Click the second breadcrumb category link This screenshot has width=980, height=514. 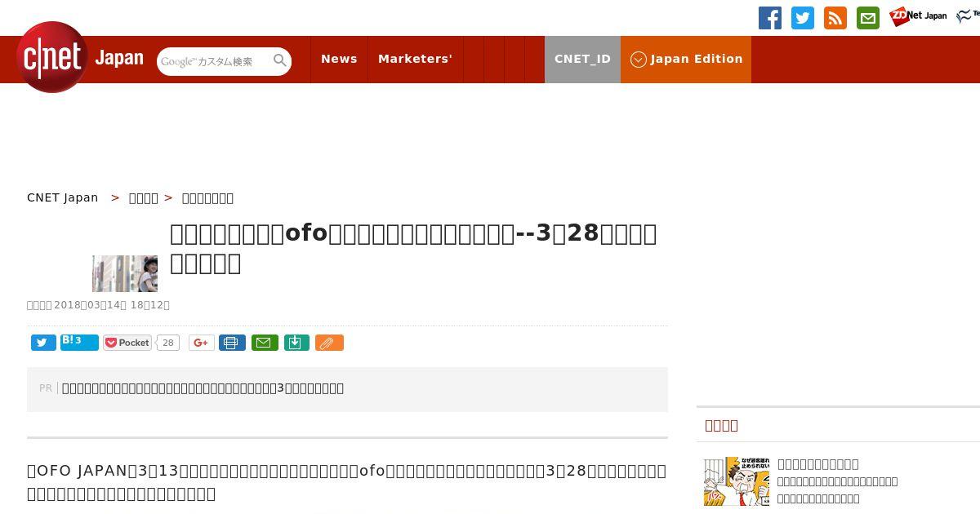click(x=144, y=197)
